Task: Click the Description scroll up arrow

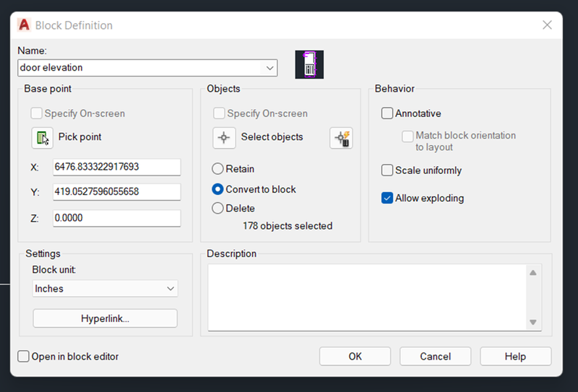Action: click(532, 273)
